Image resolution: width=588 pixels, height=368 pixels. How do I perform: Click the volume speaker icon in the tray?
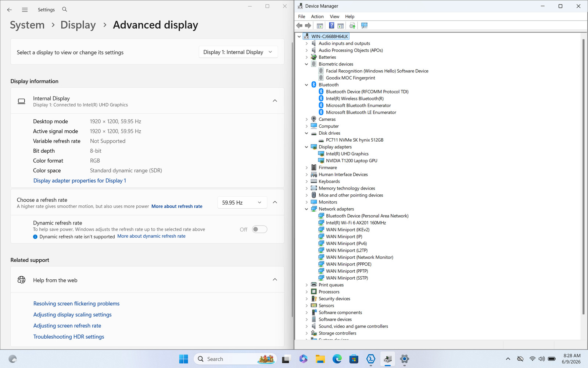[x=542, y=359]
